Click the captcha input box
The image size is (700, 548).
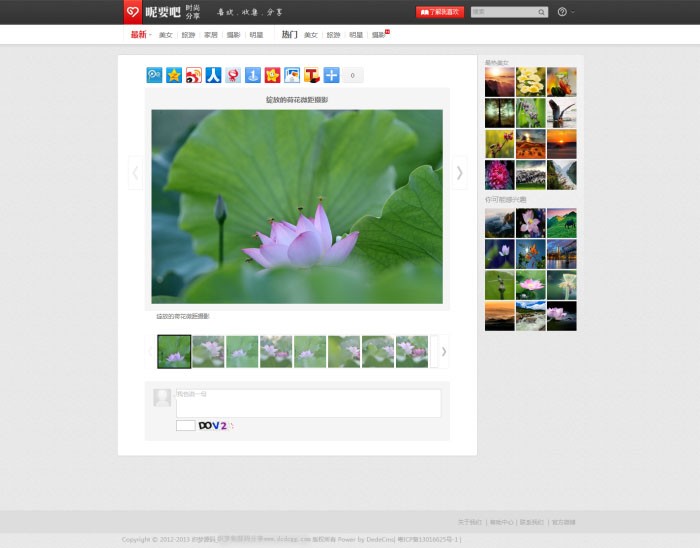click(186, 425)
